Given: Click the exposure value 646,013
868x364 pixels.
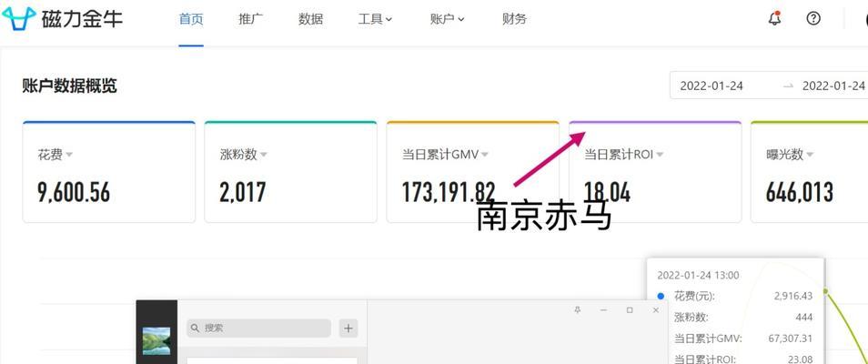Looking at the screenshot, I should point(800,192).
